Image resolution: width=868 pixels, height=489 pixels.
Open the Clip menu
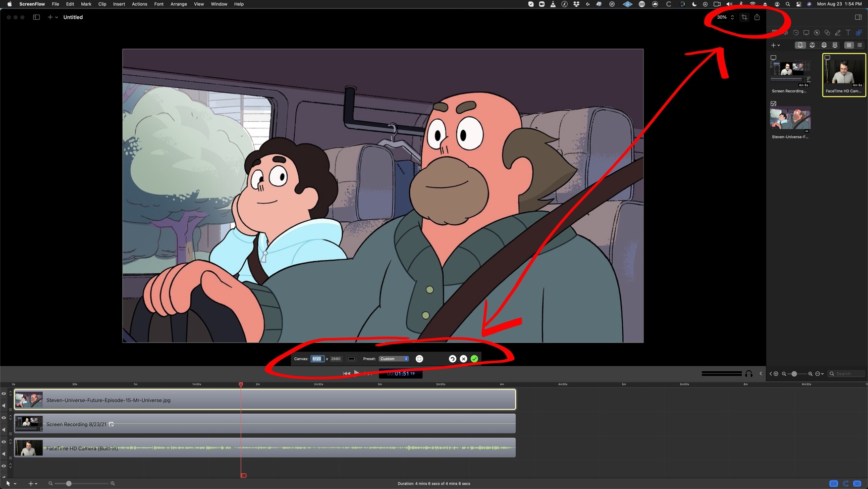(102, 4)
